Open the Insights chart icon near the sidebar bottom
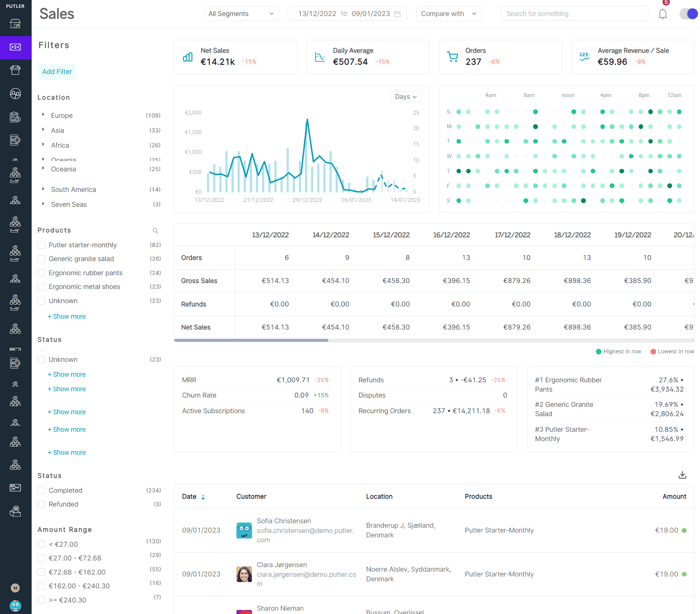This screenshot has height=614, width=700. 15,488
